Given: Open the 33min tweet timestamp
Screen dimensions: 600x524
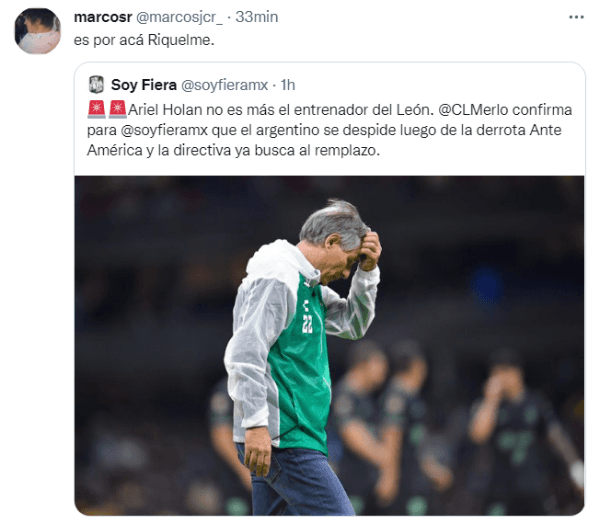Looking at the screenshot, I should (256, 18).
